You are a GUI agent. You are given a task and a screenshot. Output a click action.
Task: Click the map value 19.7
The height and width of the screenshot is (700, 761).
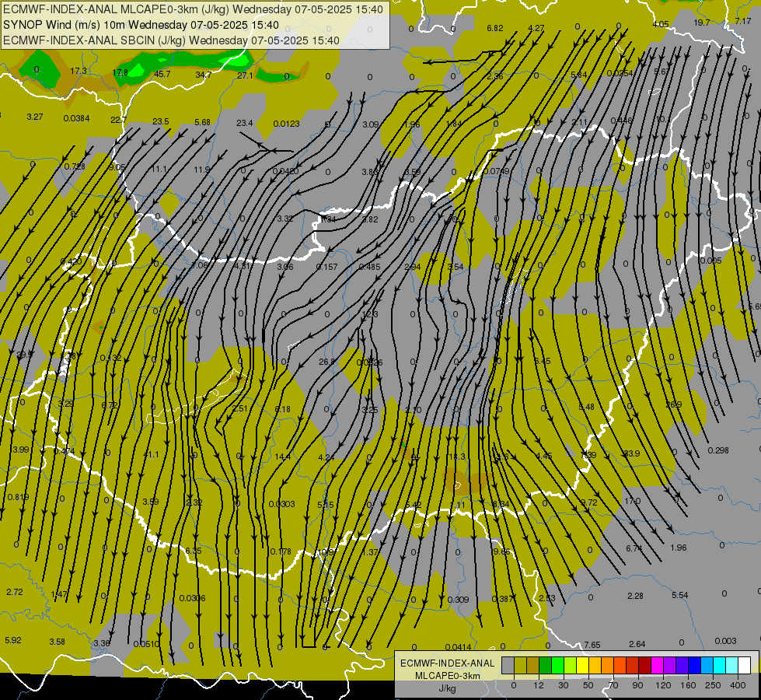(702, 23)
